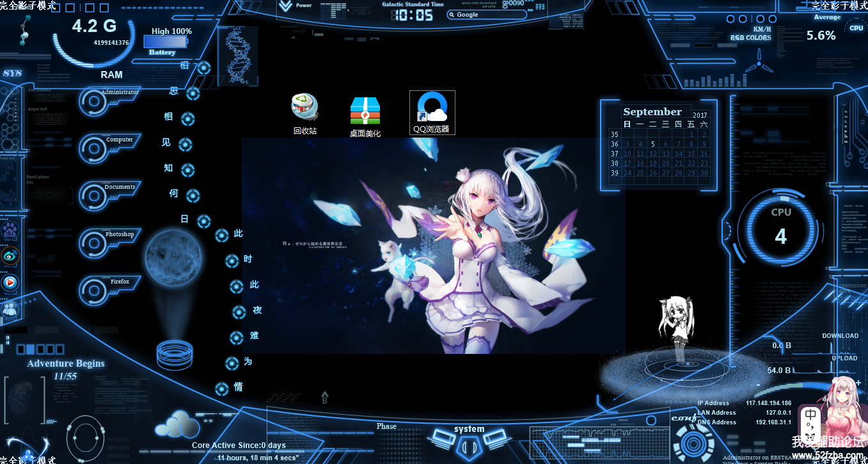This screenshot has width=868, height=464.
Task: Click the RAM label
Action: click(x=111, y=75)
